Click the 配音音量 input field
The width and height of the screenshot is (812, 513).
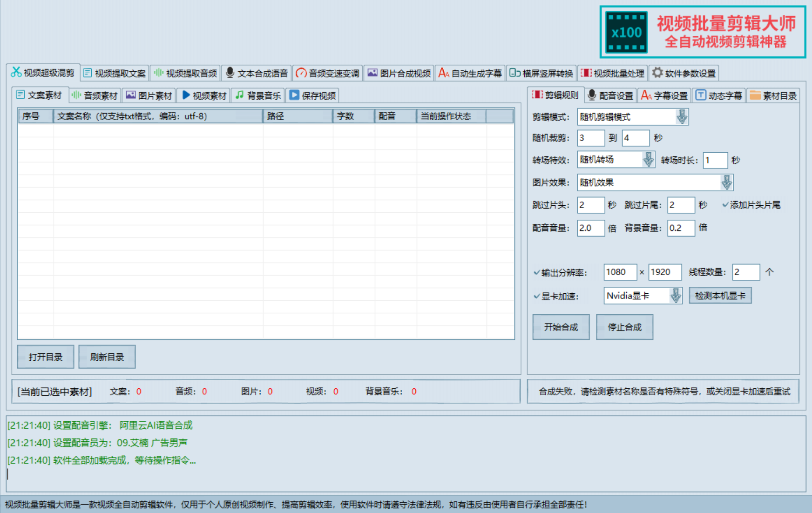coord(590,228)
